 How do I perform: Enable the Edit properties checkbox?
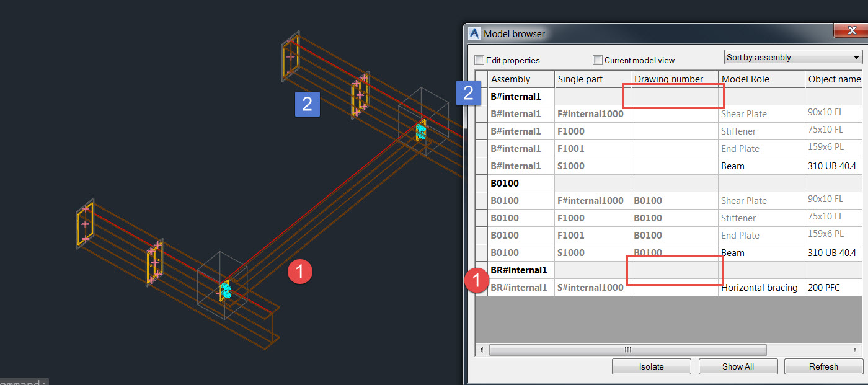(x=479, y=60)
